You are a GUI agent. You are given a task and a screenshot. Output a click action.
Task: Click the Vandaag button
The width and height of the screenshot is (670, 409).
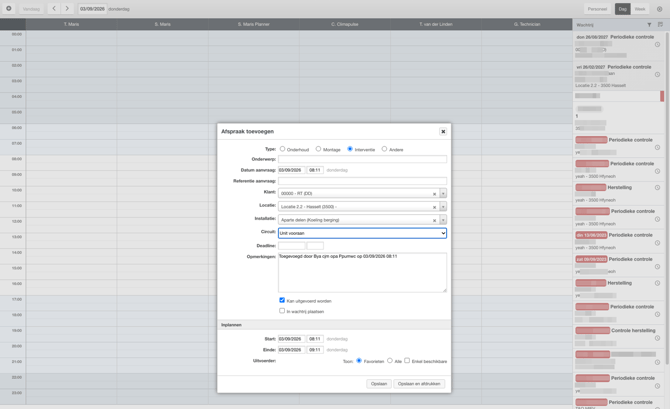pyautogui.click(x=31, y=9)
